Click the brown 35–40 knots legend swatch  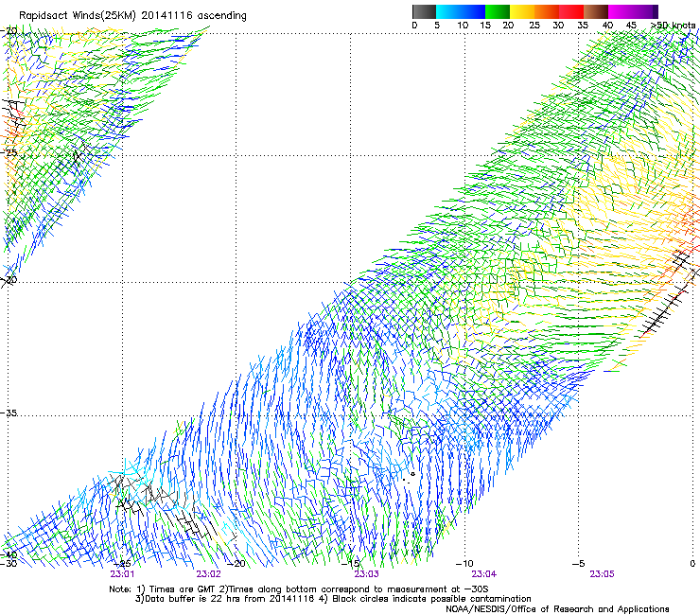coord(596,11)
